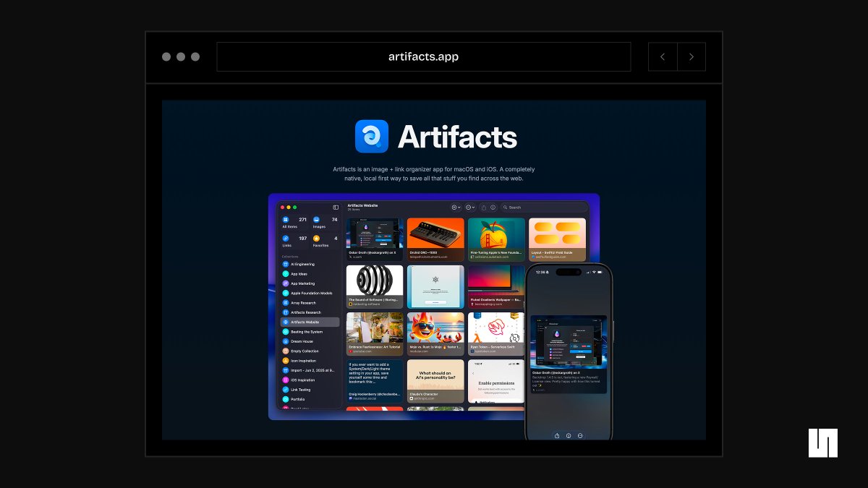Click the artifacts.app address bar
The height and width of the screenshot is (488, 868).
423,56
